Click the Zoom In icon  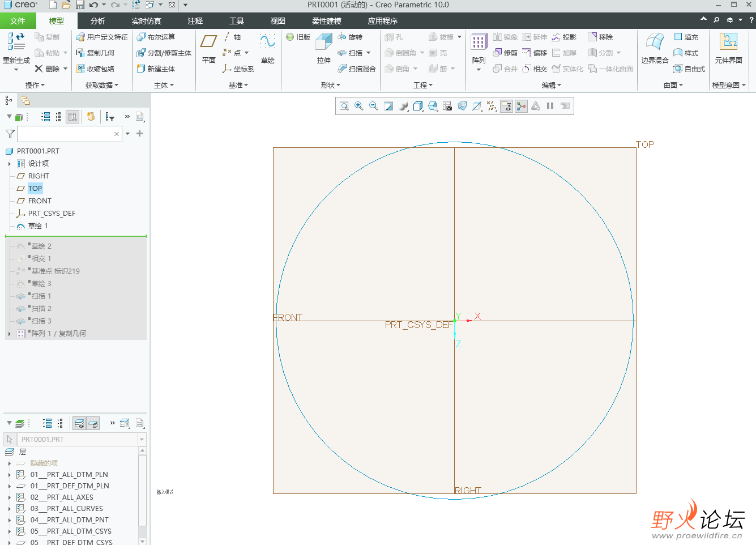(x=359, y=106)
